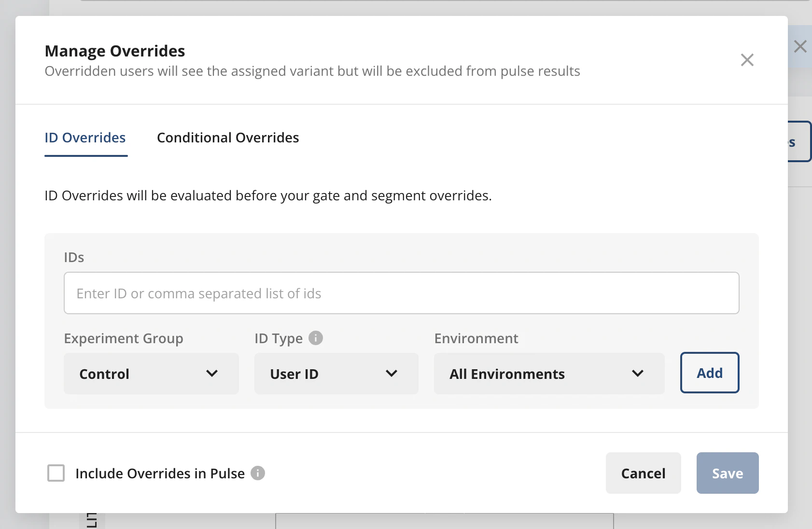Image resolution: width=812 pixels, height=529 pixels.
Task: Click the chevron on the User ID selector
Action: pos(392,373)
